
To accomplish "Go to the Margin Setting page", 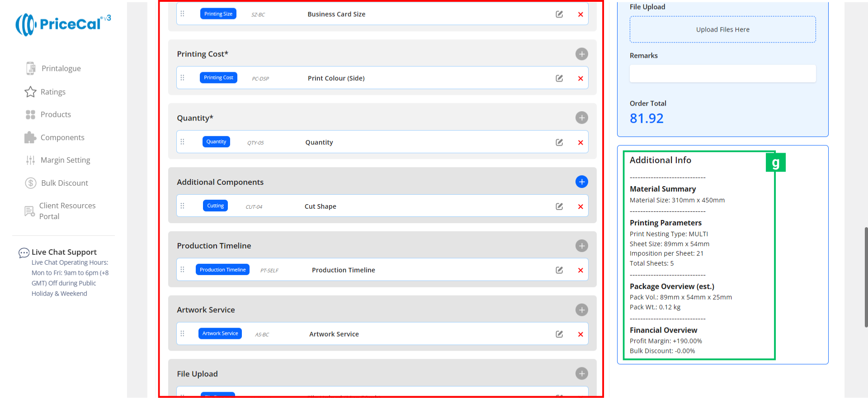I will tap(65, 160).
